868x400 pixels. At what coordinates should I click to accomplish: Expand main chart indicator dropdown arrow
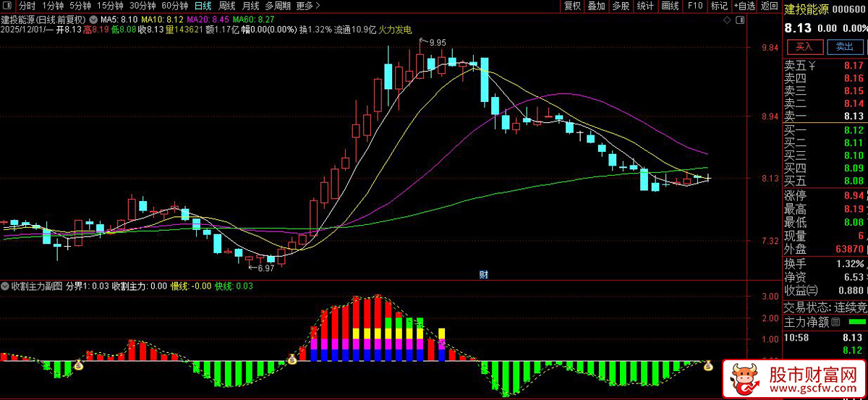94,19
